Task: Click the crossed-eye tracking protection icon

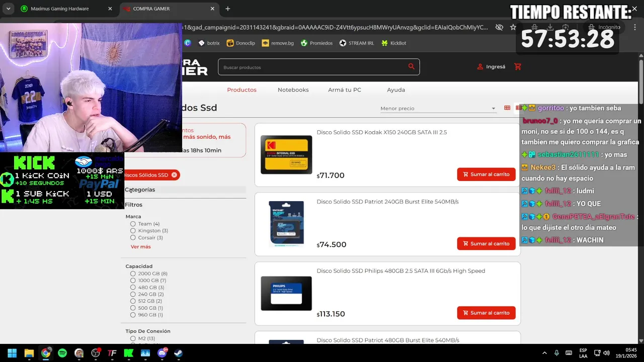Action: point(499,27)
